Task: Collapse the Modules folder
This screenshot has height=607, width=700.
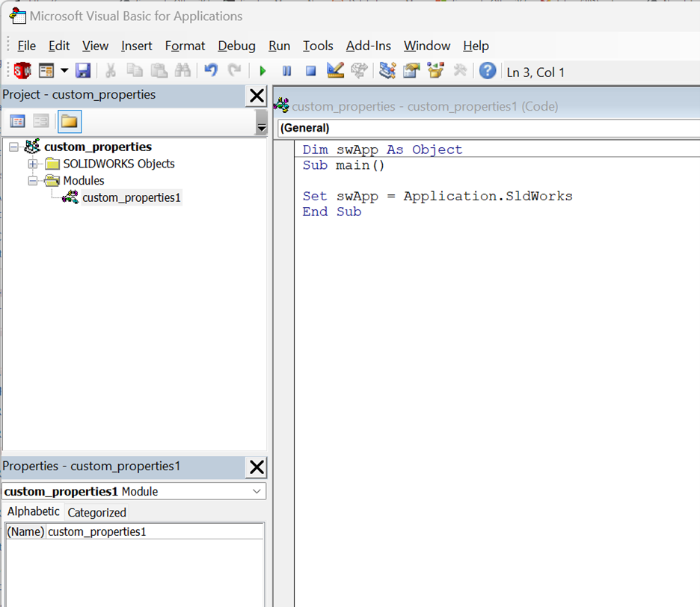Action: [x=33, y=181]
